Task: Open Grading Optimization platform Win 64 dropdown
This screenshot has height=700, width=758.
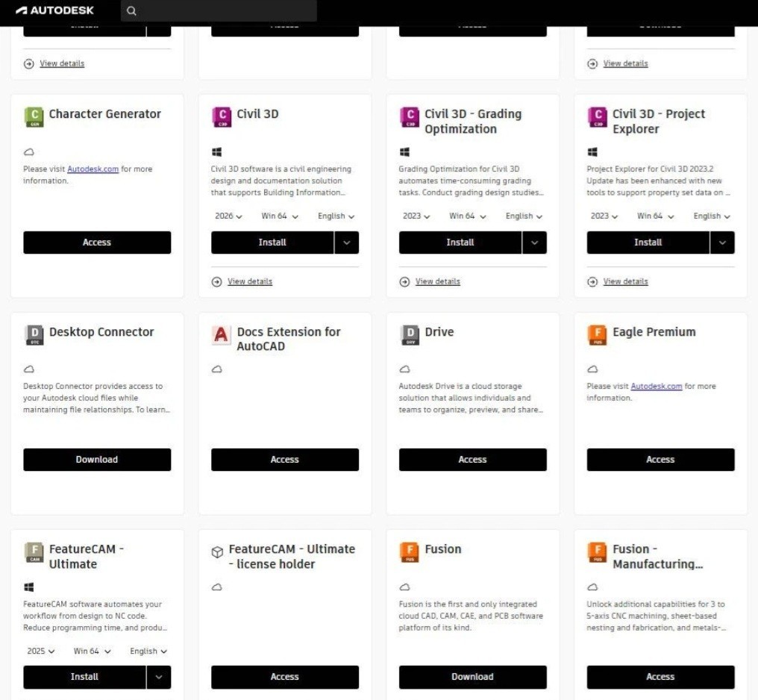Action: (468, 216)
